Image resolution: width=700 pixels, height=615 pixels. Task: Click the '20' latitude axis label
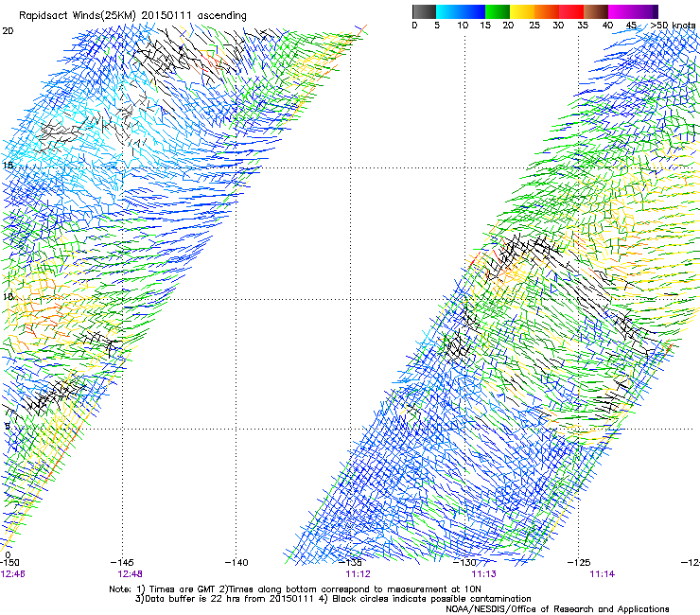point(8,30)
